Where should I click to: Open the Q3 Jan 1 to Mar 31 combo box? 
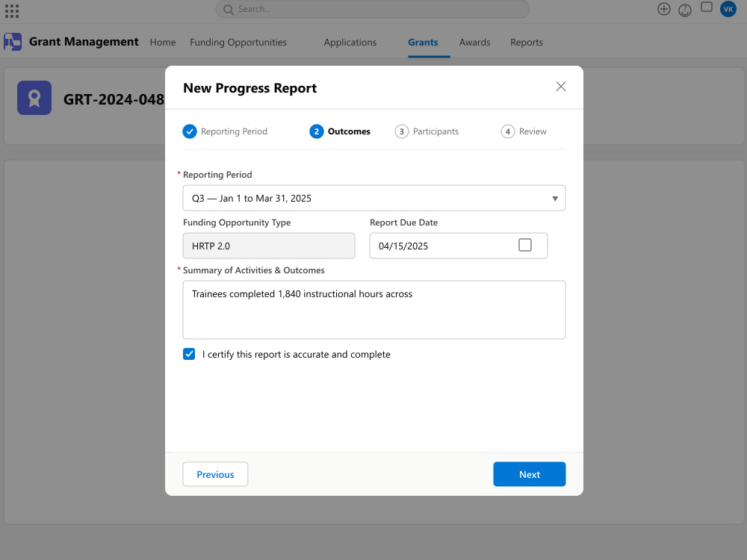(374, 198)
